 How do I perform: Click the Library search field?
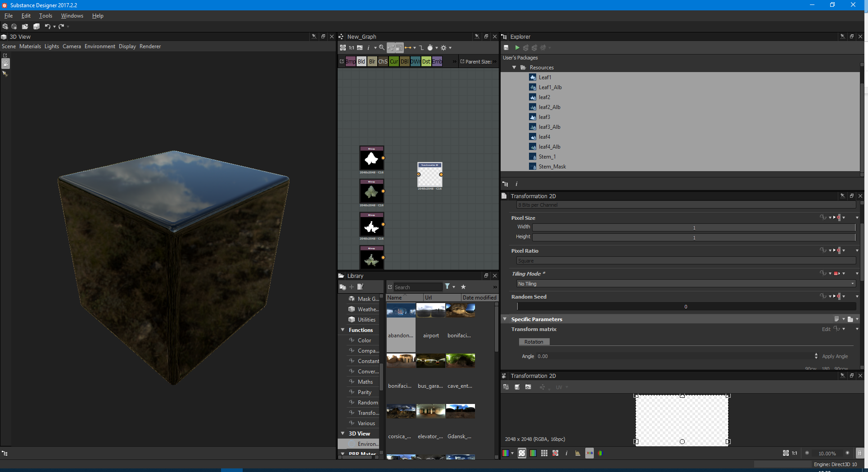coord(417,287)
